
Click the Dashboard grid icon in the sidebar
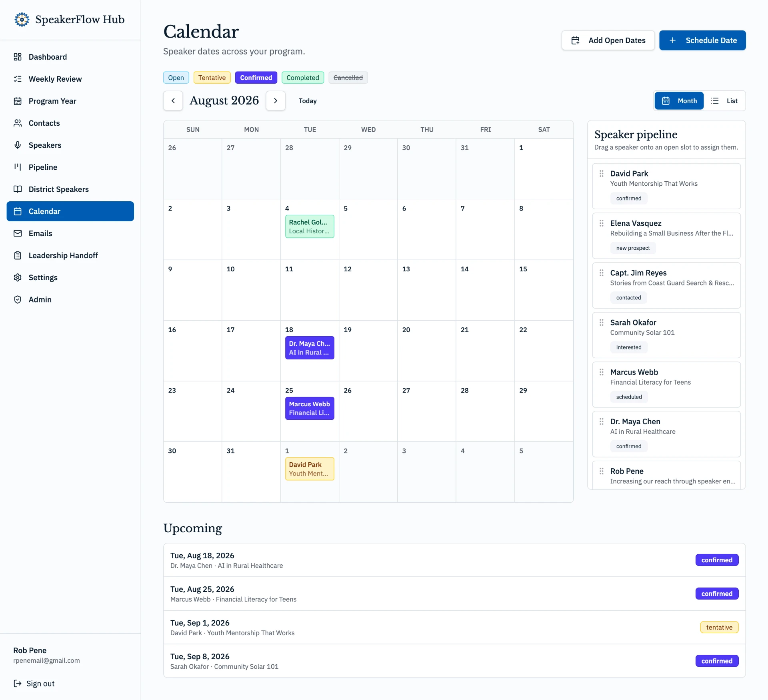[18, 57]
